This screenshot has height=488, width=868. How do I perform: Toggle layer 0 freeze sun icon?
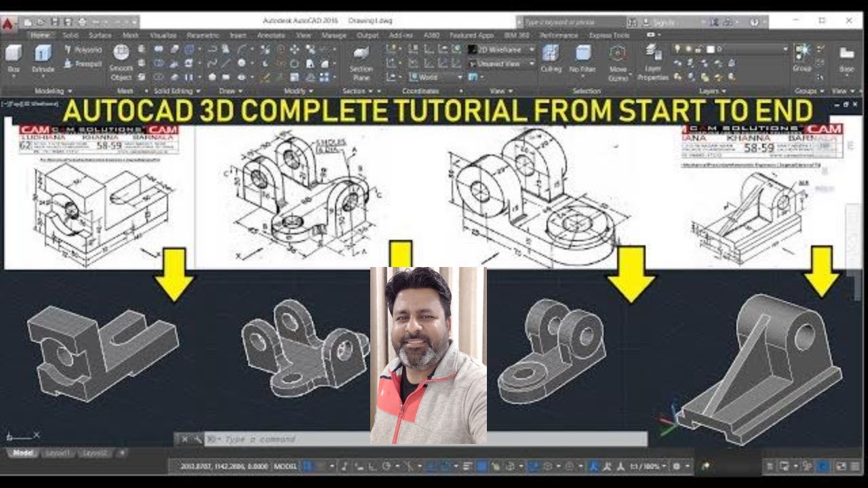[689, 49]
